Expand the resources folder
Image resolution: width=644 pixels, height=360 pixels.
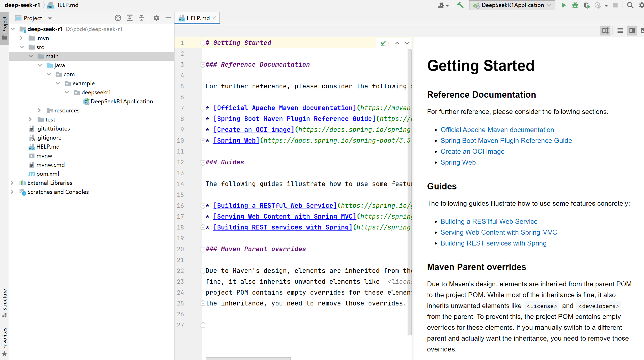[39, 110]
